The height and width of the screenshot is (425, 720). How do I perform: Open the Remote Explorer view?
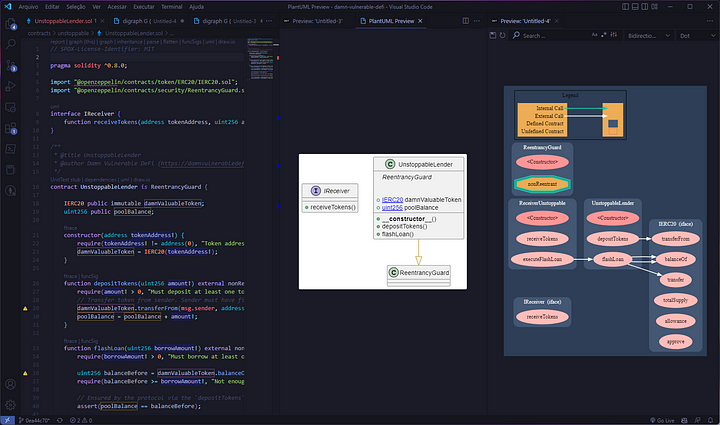pos(10,107)
